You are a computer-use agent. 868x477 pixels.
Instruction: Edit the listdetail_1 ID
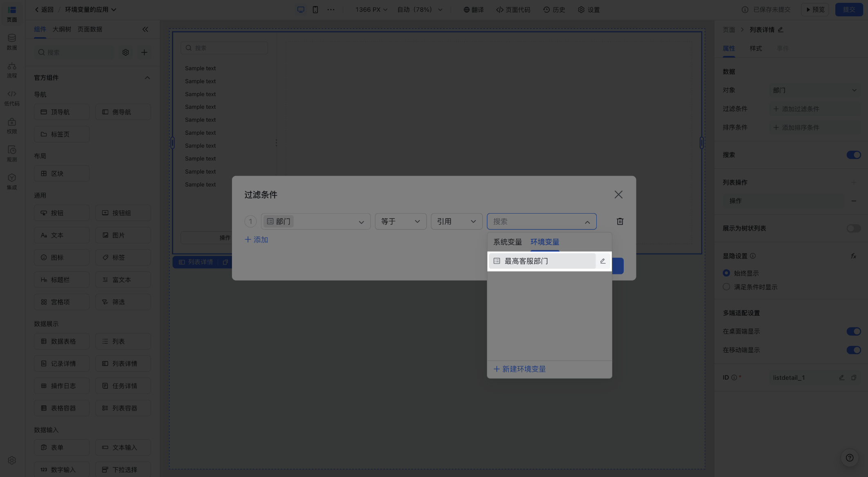coord(842,378)
